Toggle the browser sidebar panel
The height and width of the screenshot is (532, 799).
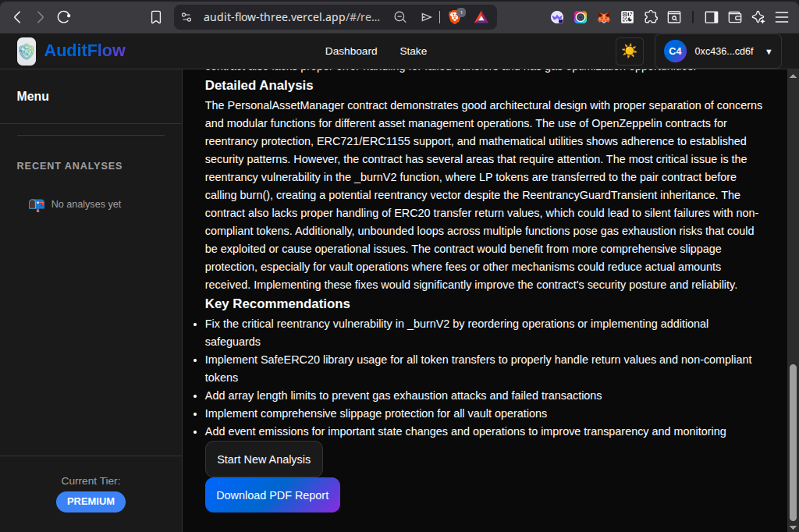(x=711, y=17)
